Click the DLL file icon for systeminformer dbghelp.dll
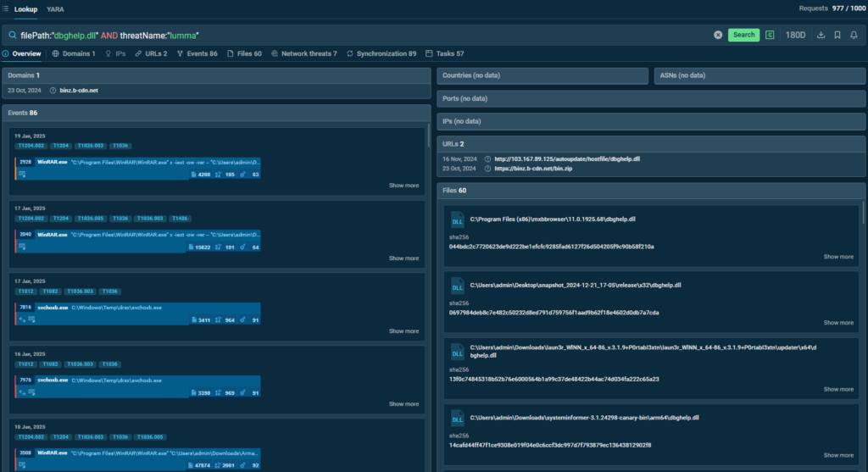 click(x=456, y=419)
